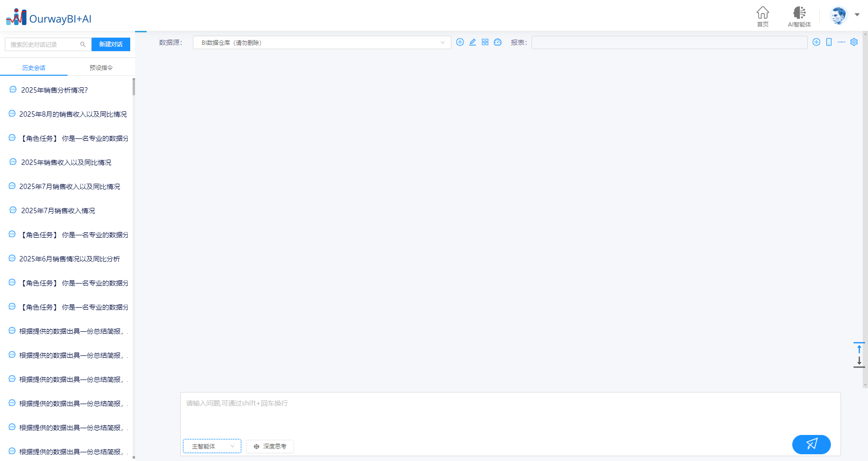Viewport: 868px width, 461px height.
Task: Jump to bottom with the down arrow icon
Action: [859, 361]
